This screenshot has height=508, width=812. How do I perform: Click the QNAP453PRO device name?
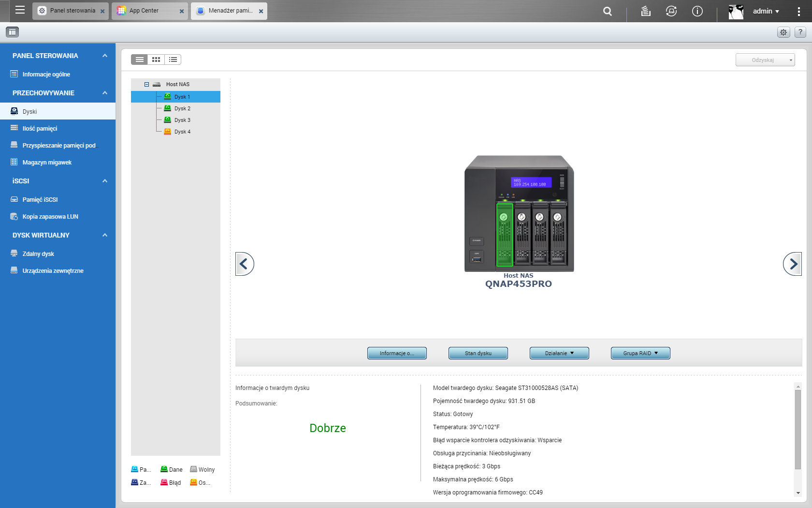tap(519, 284)
